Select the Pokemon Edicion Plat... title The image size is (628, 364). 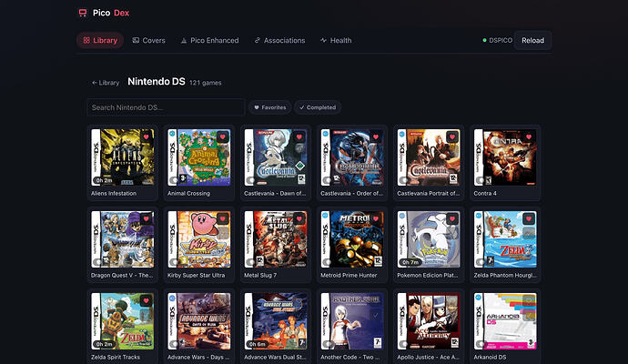428,276
